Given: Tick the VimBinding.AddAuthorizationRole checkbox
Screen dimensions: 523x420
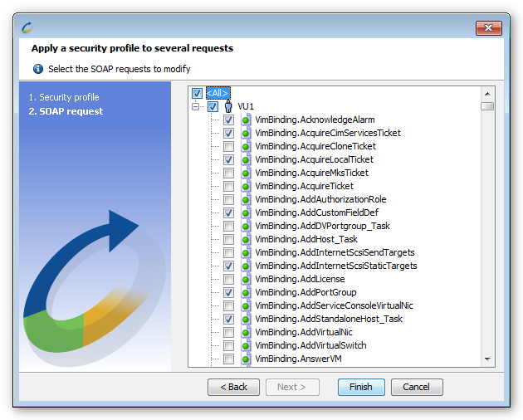Looking at the screenshot, I should point(228,199).
